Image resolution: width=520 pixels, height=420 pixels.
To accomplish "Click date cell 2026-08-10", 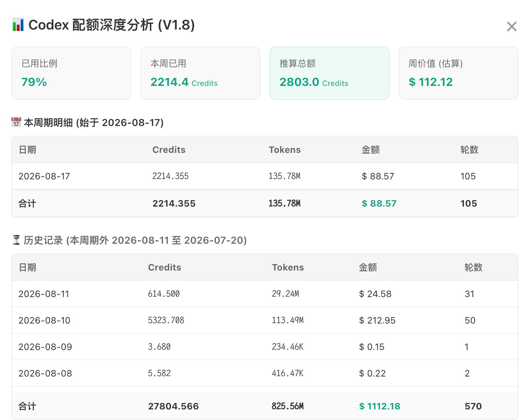I will (x=45, y=320).
